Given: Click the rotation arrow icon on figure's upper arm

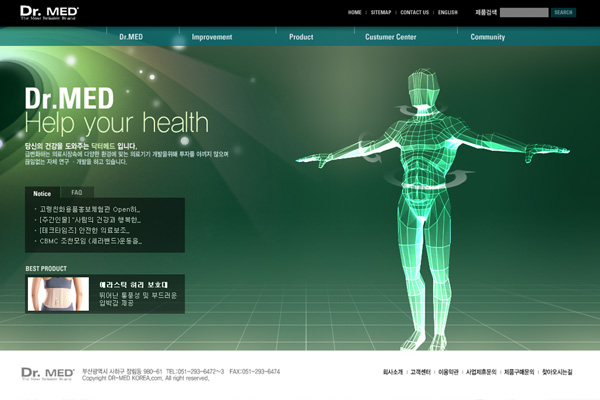Looking at the screenshot, I should tap(370, 149).
